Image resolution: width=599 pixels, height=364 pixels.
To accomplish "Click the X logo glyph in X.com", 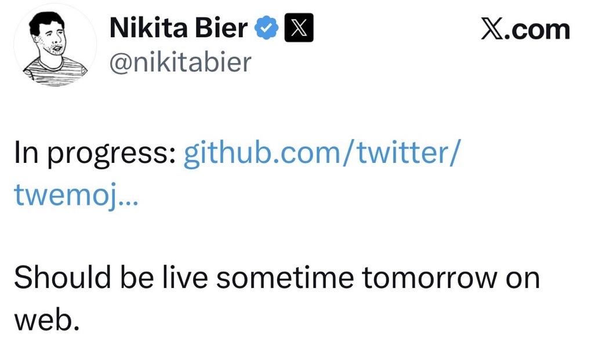I will click(x=492, y=29).
